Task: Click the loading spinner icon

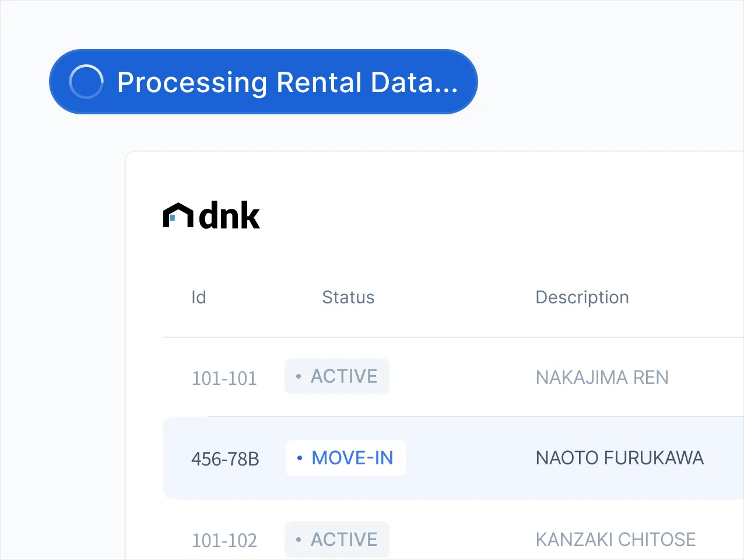Action: [86, 82]
